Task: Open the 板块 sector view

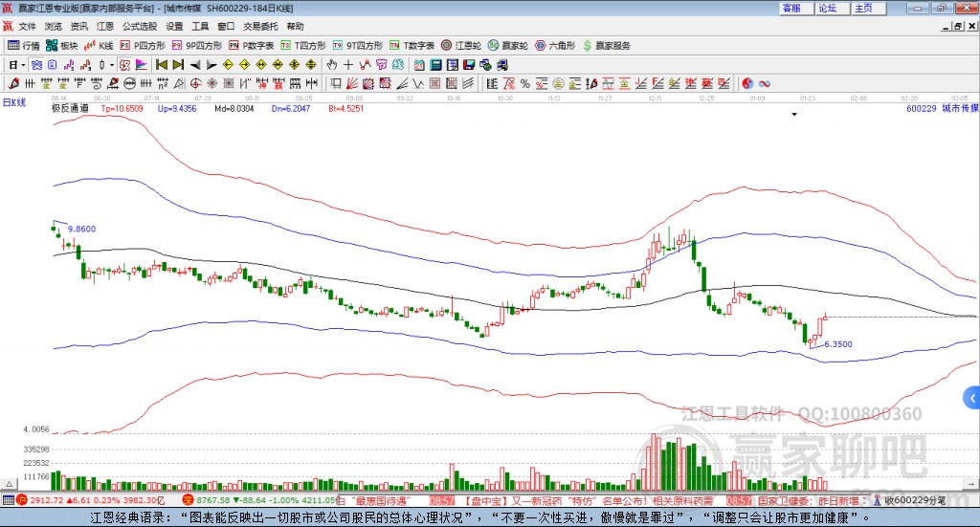Action: click(x=62, y=45)
